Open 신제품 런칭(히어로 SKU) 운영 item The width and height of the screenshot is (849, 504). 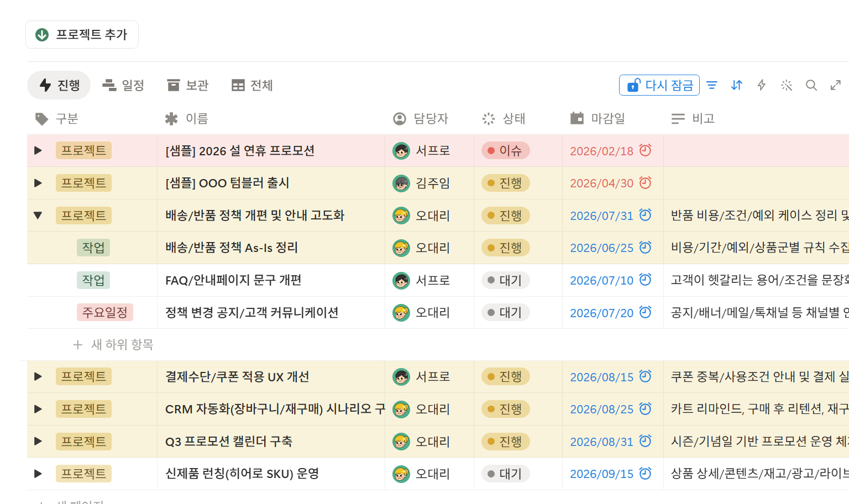(242, 474)
